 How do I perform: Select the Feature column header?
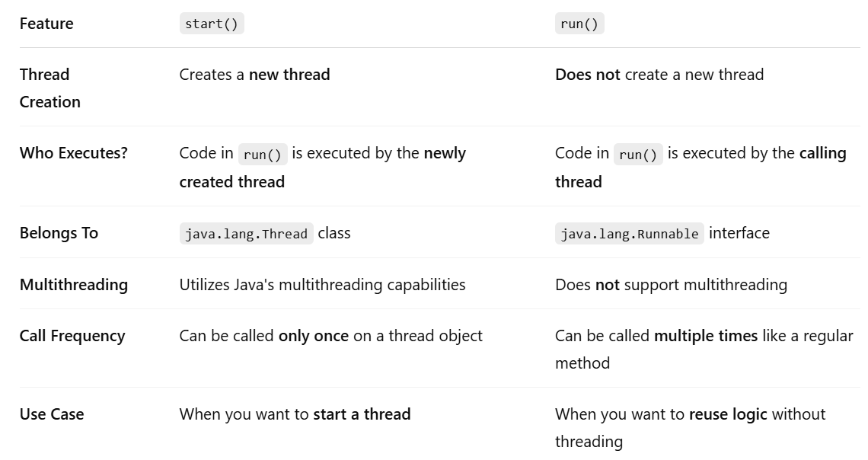pos(46,24)
